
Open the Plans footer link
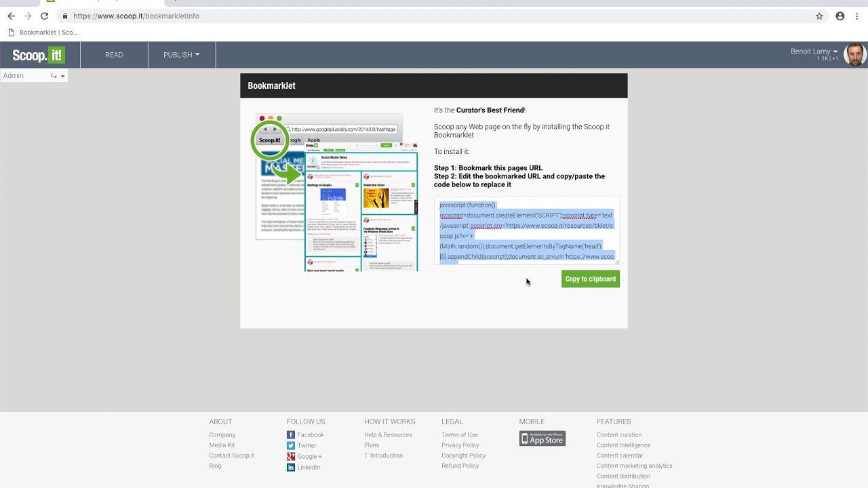point(372,445)
